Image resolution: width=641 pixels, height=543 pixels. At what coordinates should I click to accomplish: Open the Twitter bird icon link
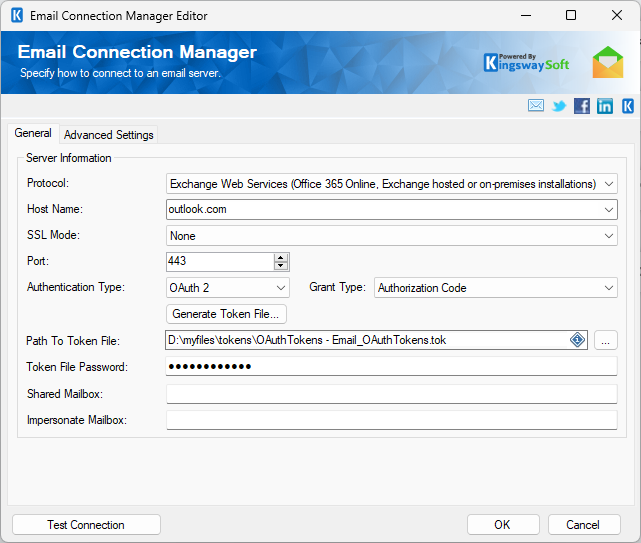pyautogui.click(x=559, y=106)
